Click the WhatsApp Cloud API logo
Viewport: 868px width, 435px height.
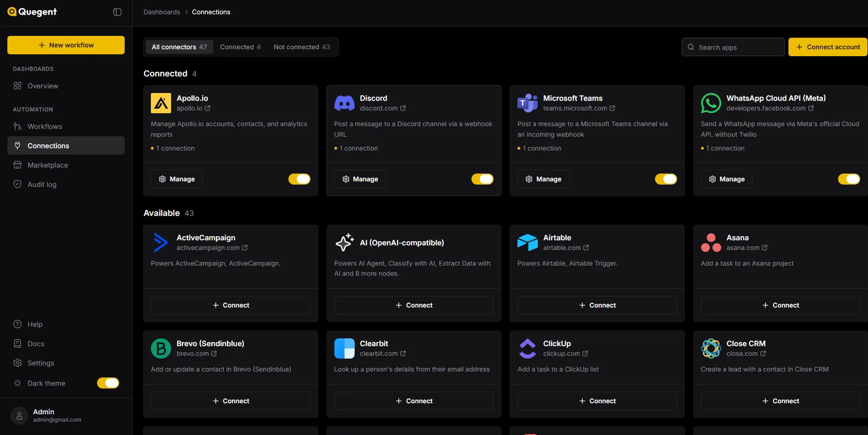pos(711,103)
